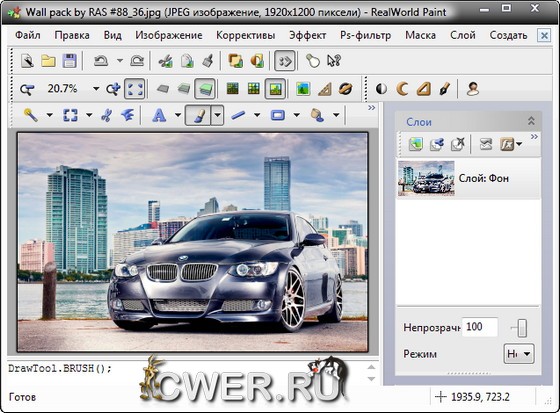The image size is (560, 413).
Task: Open the Правка menu
Action: pyautogui.click(x=72, y=35)
